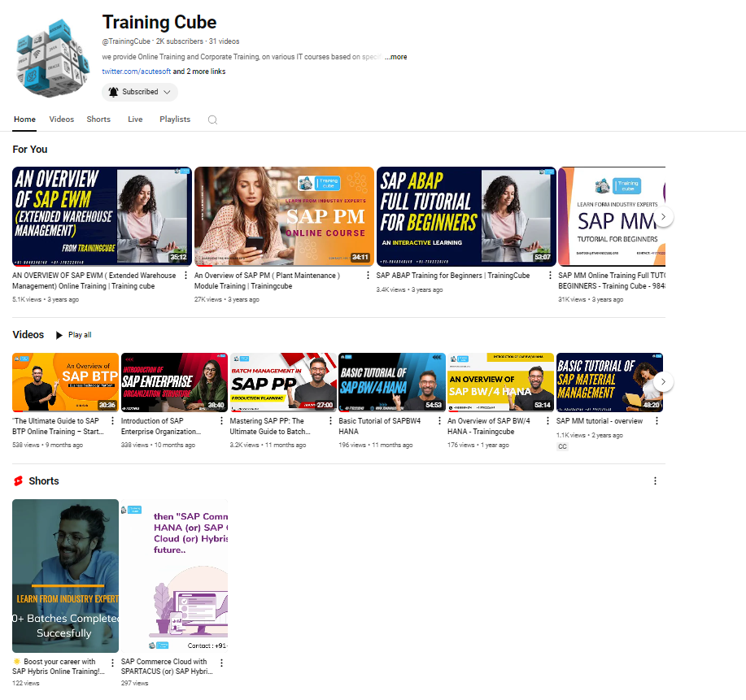Image resolution: width=746 pixels, height=700 pixels.
Task: Open options for SAP Hybris Online Training short
Action: click(112, 663)
